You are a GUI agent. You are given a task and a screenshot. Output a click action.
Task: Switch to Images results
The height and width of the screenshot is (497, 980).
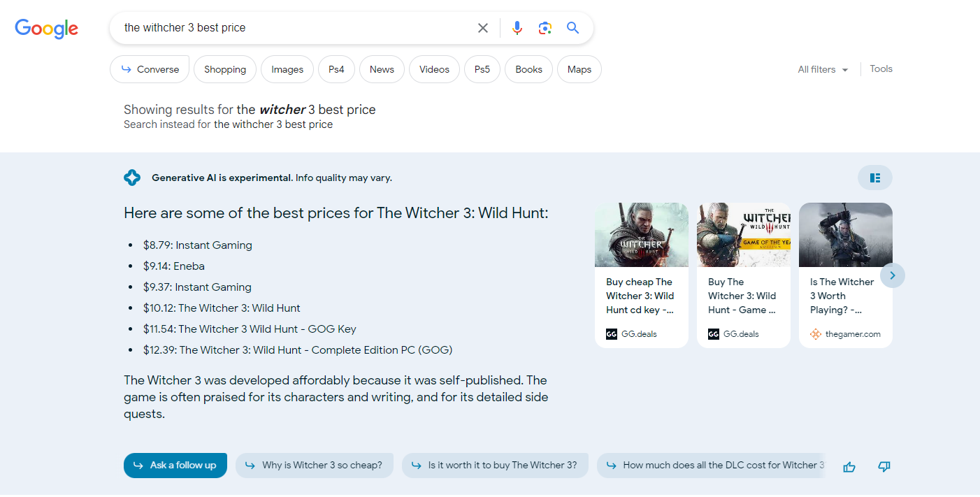click(x=287, y=69)
